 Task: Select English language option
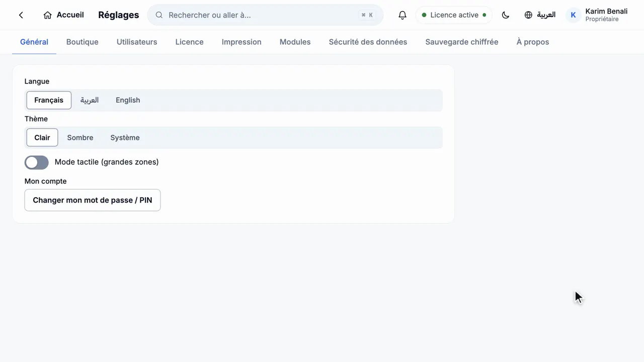128,100
